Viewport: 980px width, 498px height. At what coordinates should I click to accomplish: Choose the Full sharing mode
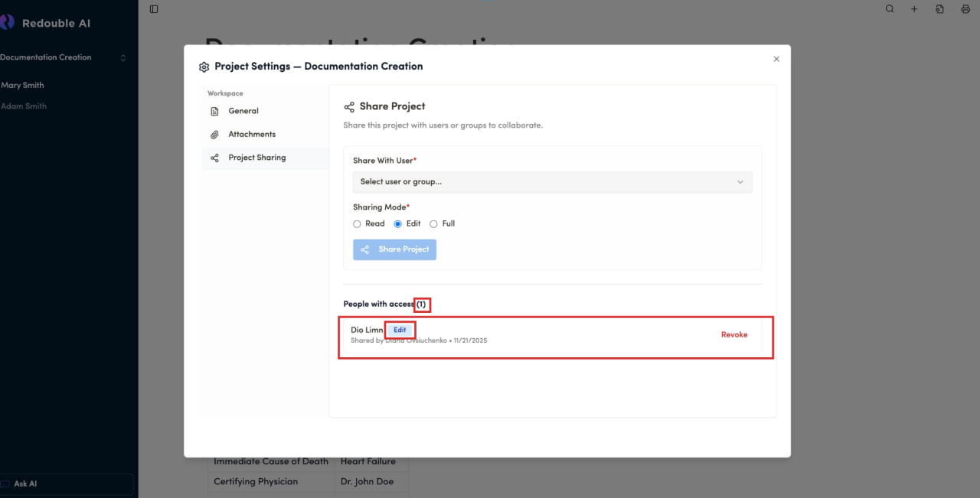pos(433,224)
